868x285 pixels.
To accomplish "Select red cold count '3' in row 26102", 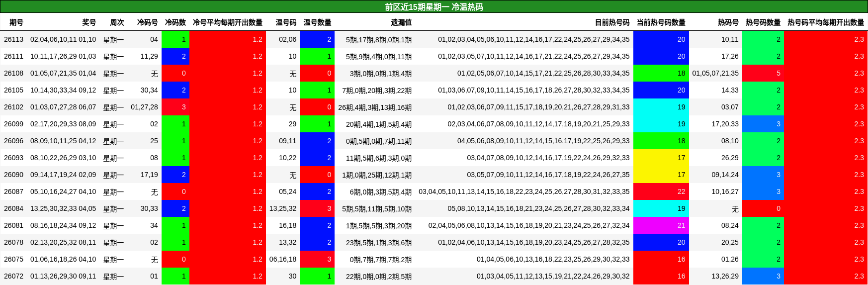I will pyautogui.click(x=175, y=107).
